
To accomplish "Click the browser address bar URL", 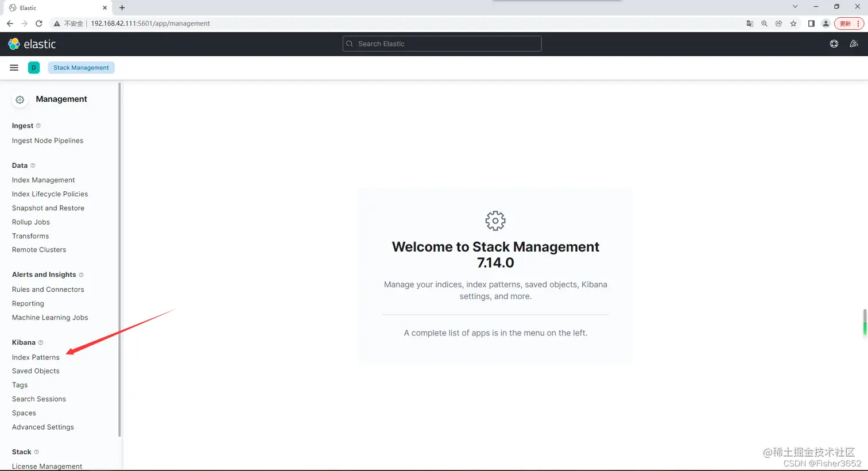I will pyautogui.click(x=150, y=24).
